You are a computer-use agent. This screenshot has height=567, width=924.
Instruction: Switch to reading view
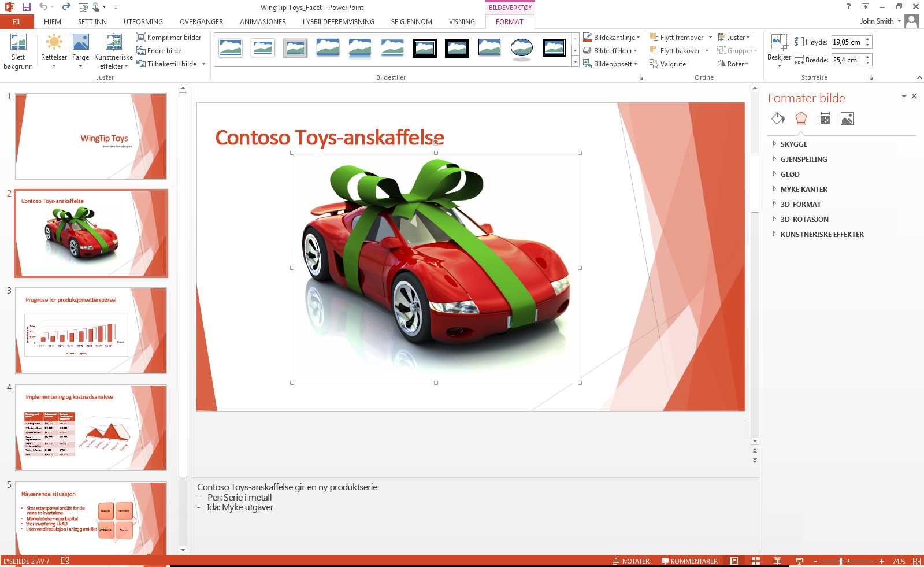coord(778,561)
